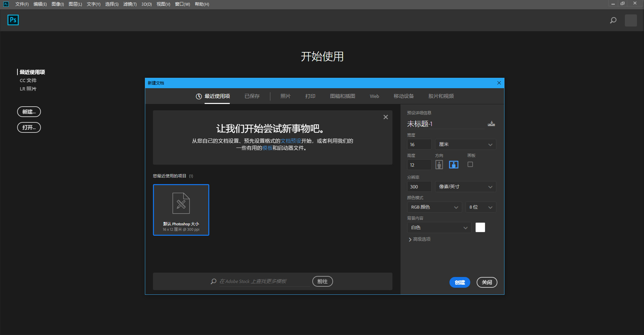Open the 图层(L) menu
The image size is (644, 335).
[75, 4]
